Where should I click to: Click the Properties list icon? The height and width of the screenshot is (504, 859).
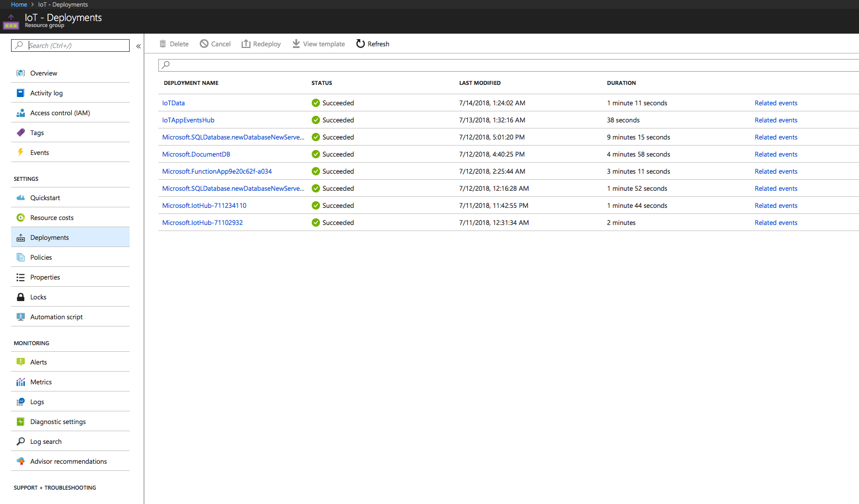tap(20, 277)
